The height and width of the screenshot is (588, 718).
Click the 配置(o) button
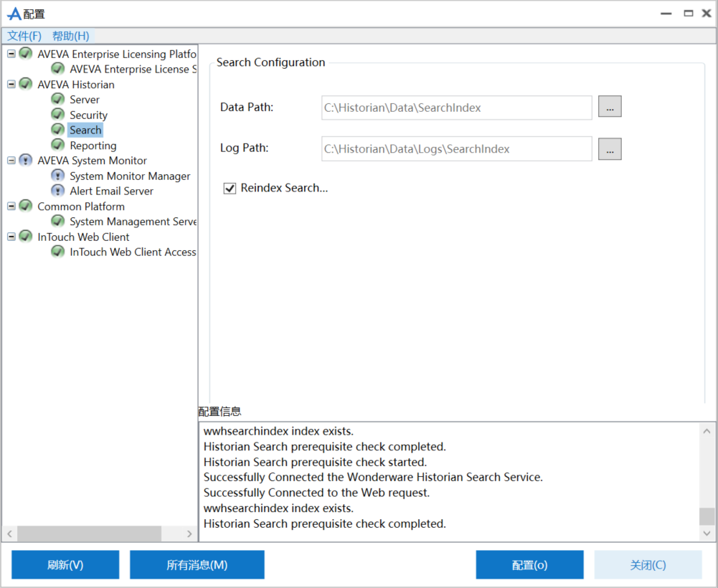[x=529, y=565]
